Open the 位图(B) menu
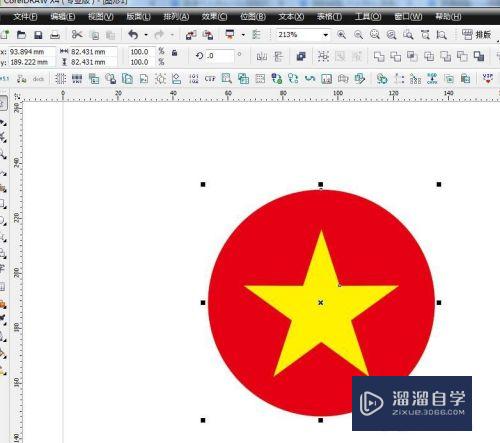The image size is (500, 443). (253, 16)
